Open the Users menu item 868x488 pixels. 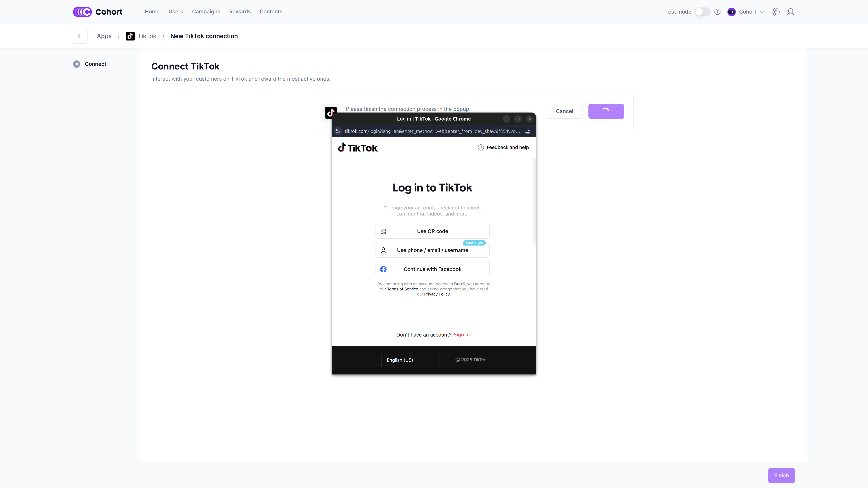coord(176,12)
